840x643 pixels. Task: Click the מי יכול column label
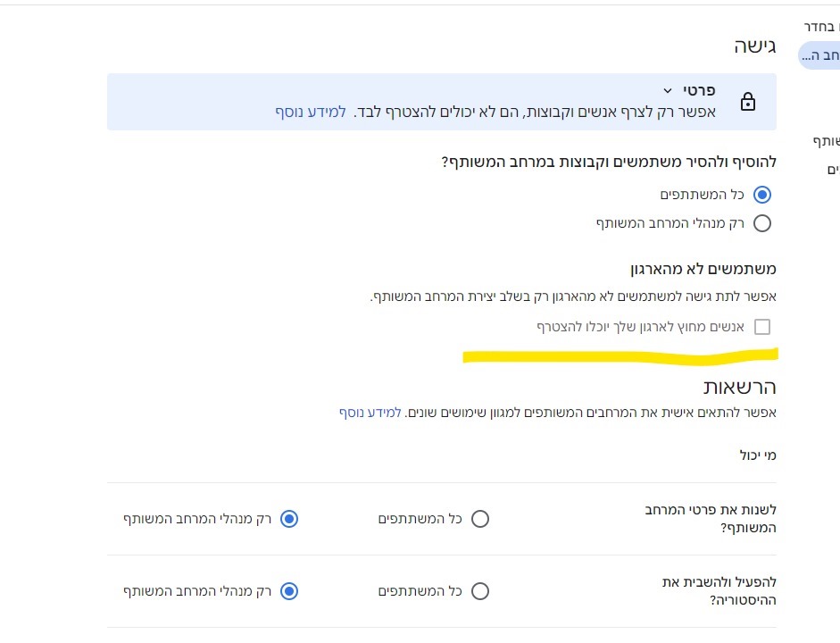tap(758, 455)
